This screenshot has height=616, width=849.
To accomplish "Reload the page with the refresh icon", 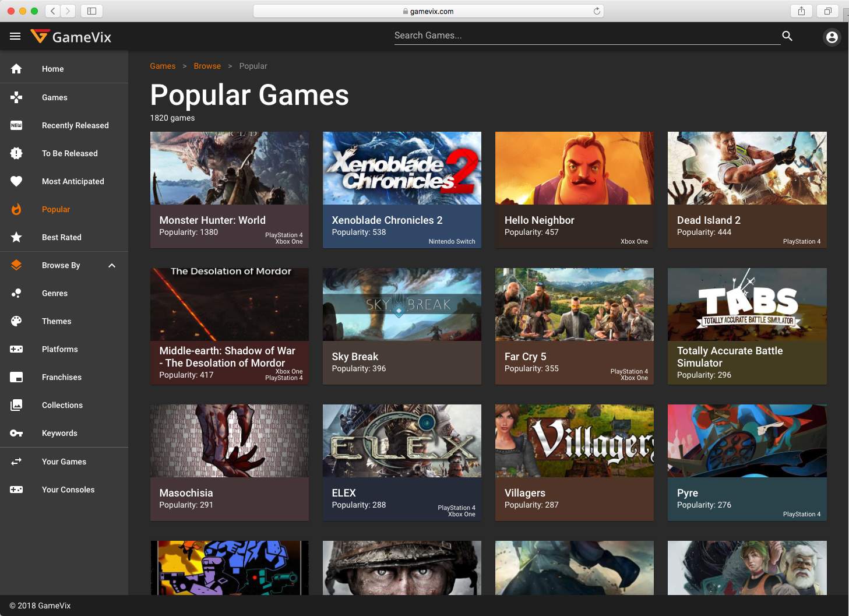I will pyautogui.click(x=597, y=11).
